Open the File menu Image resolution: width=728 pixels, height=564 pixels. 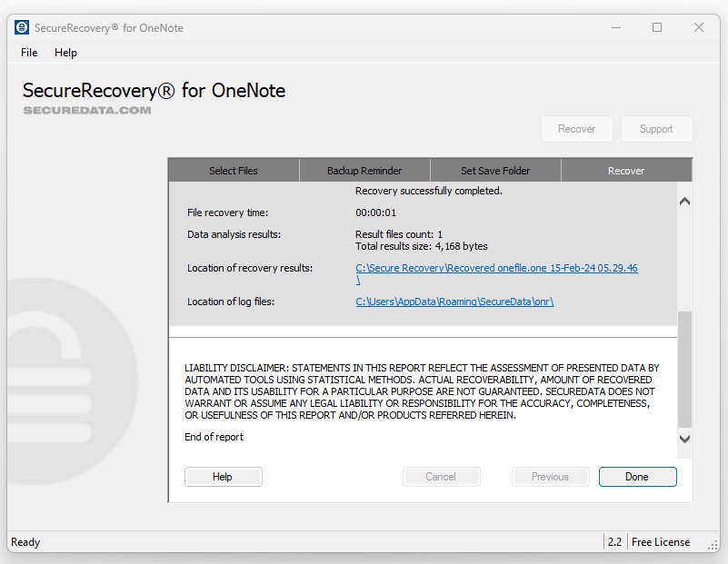pos(29,53)
